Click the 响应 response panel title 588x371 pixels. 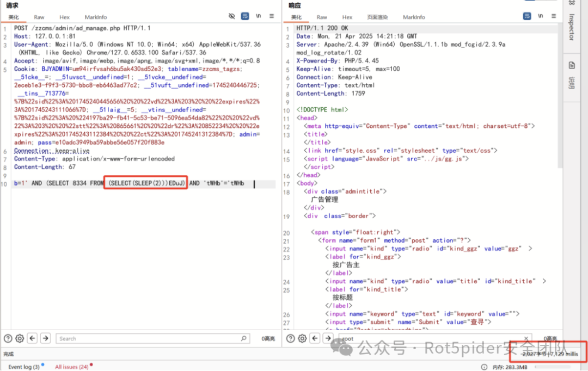(295, 5)
